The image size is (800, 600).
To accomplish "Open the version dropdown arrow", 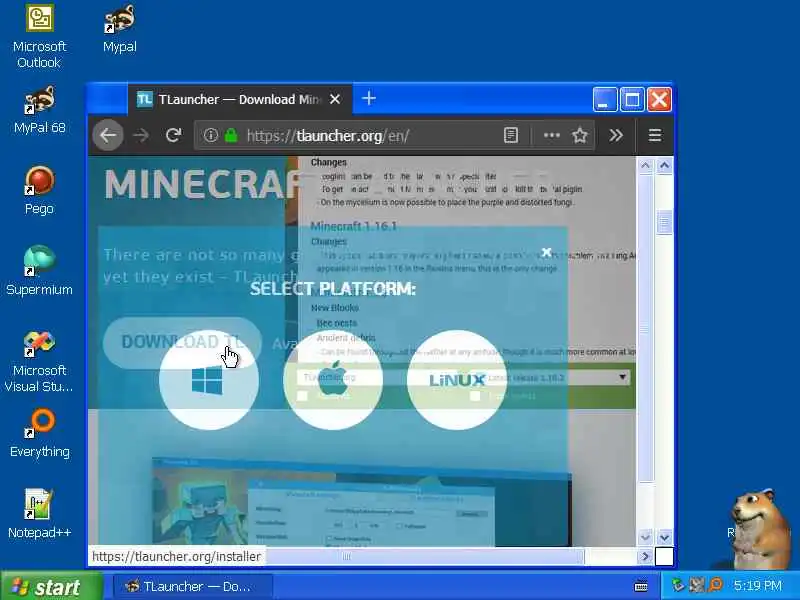I will (622, 378).
